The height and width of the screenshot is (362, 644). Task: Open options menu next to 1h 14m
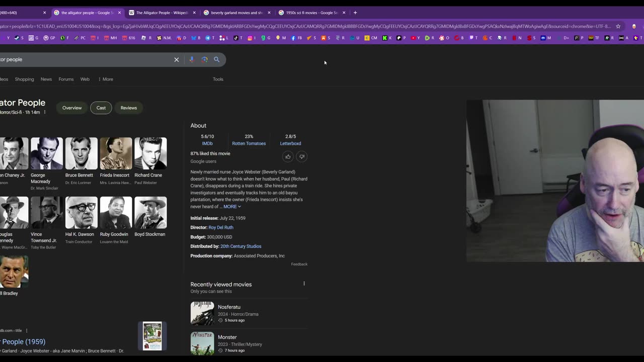pos(45,112)
